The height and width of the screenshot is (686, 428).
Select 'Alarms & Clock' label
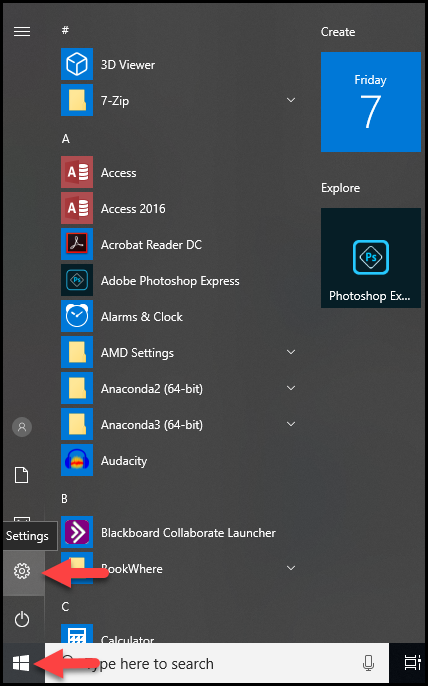(x=142, y=317)
